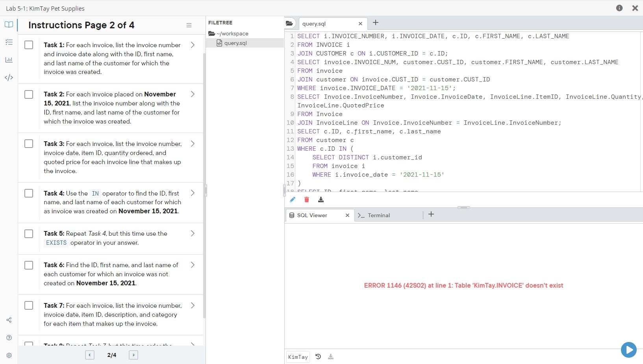Expand Task 1 details chevron
Image resolution: width=643 pixels, height=364 pixels.
[x=193, y=45]
